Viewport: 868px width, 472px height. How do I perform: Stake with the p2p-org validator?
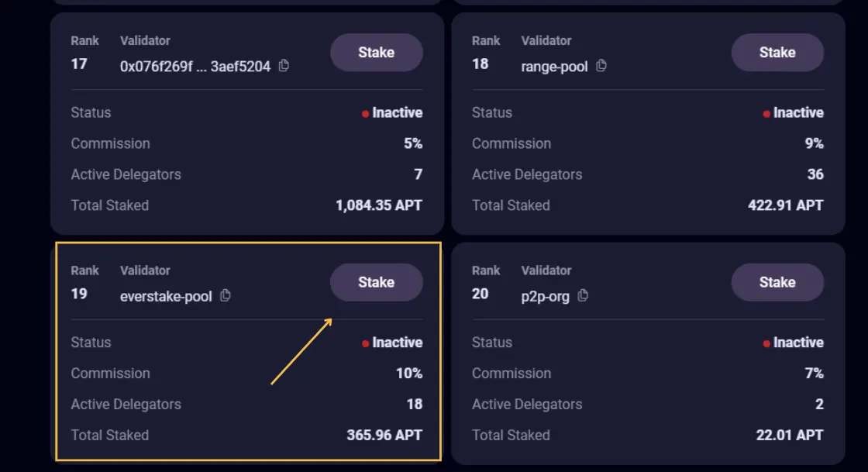click(777, 282)
